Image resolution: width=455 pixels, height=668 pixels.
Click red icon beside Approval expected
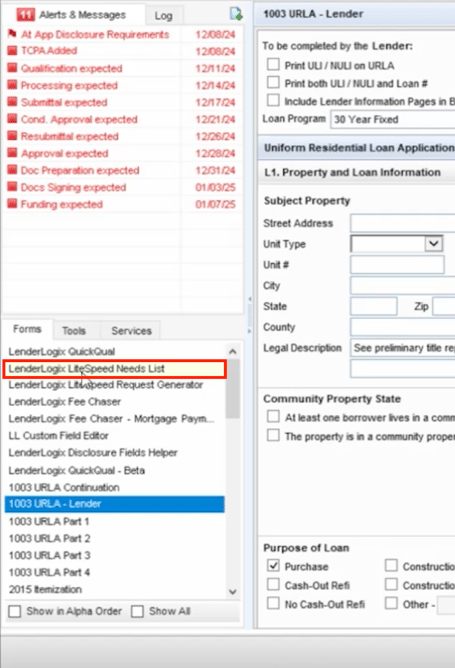click(12, 153)
